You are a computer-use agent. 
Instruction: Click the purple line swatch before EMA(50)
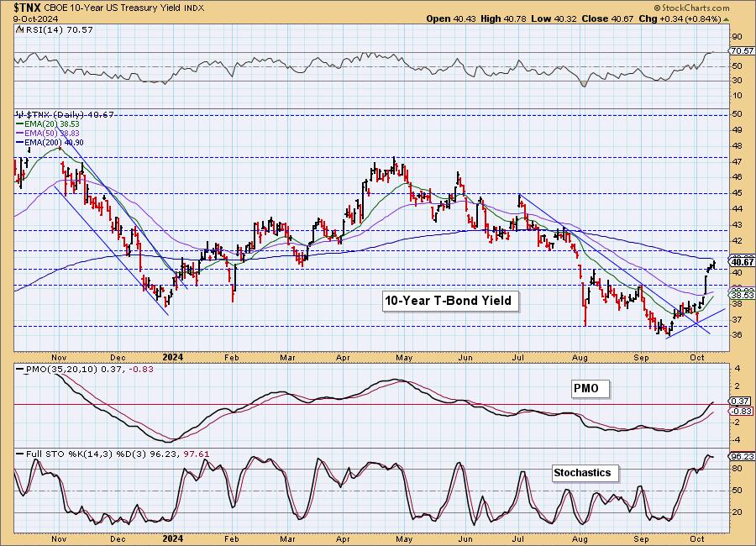click(20, 133)
